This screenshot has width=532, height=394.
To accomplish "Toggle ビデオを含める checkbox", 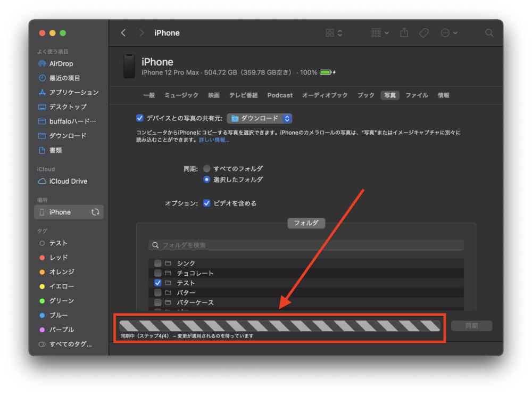I will [x=206, y=203].
